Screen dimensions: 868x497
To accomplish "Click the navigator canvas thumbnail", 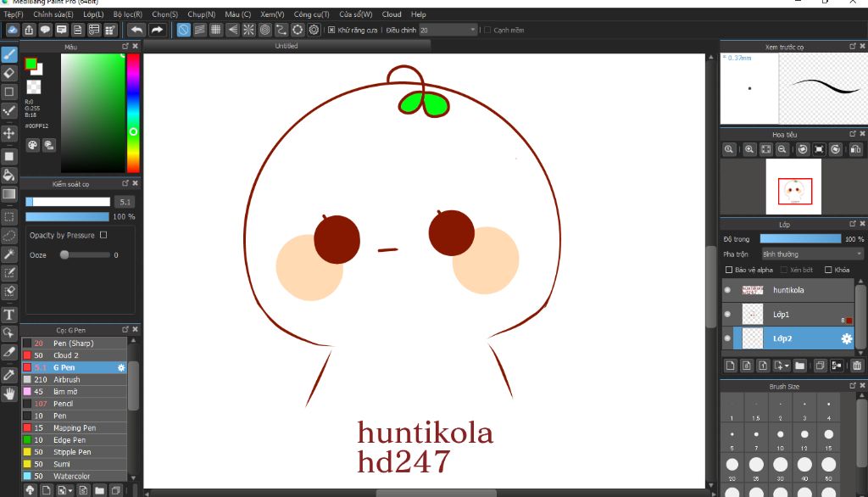I will (793, 187).
